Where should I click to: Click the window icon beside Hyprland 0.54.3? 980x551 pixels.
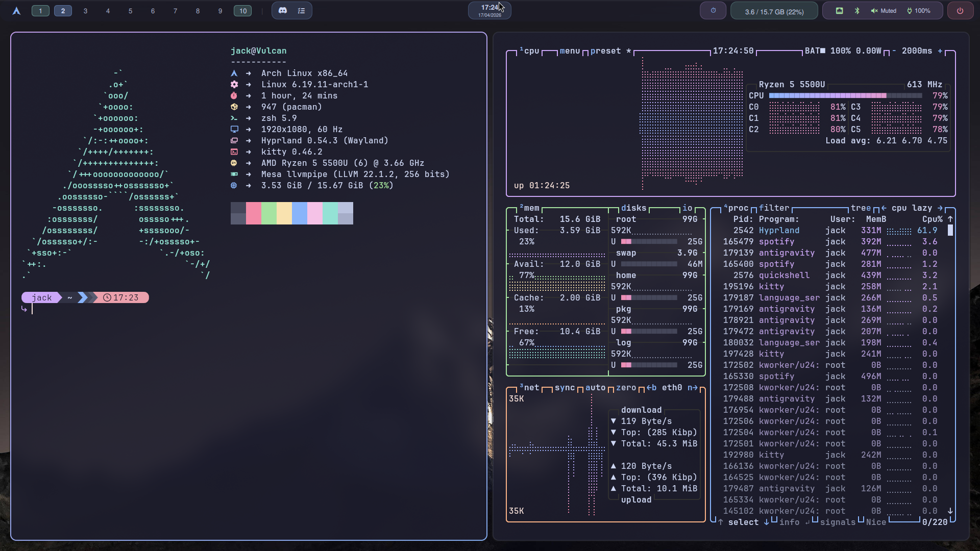(234, 141)
